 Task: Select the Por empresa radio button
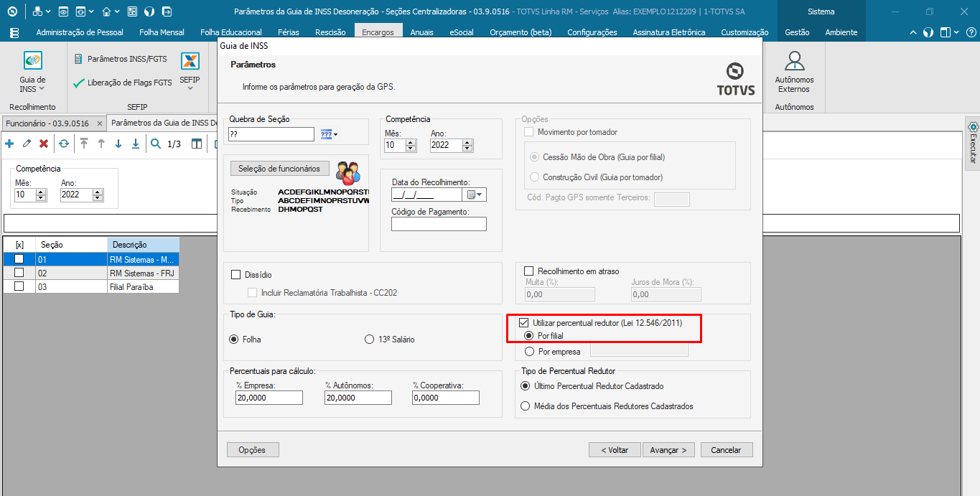click(x=530, y=352)
